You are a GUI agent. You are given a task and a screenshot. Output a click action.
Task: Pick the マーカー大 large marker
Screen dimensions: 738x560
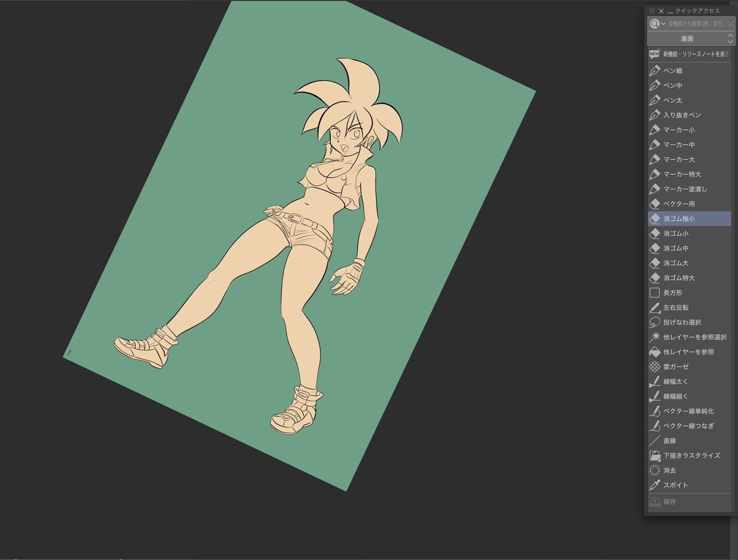[x=689, y=159]
